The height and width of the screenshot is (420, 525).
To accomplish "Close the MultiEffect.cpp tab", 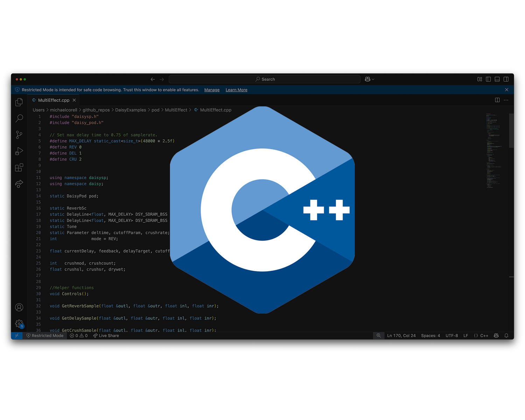I will click(74, 100).
